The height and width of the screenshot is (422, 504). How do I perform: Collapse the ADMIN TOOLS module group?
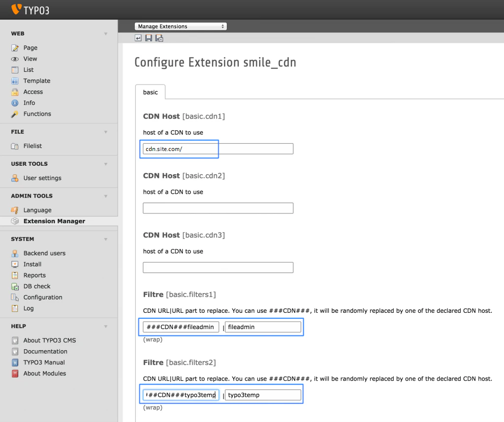coord(106,196)
